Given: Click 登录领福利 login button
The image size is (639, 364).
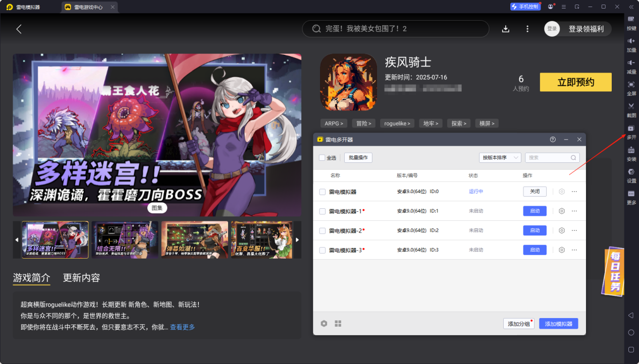Looking at the screenshot, I should 586,29.
